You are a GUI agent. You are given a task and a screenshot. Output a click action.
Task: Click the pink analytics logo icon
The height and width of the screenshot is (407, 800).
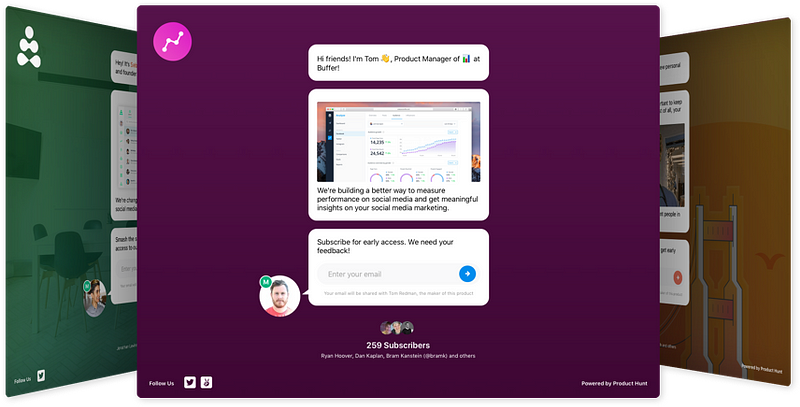[x=172, y=42]
